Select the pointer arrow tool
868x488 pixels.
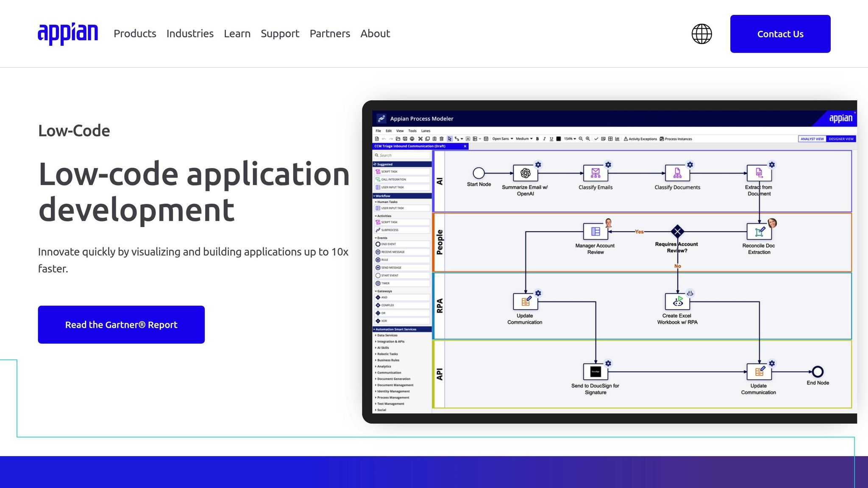(450, 139)
